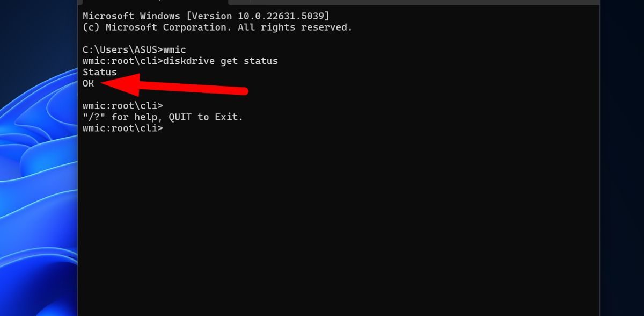Screen dimensions: 644x316
Task: Click the OK status output text
Action: pos(88,83)
